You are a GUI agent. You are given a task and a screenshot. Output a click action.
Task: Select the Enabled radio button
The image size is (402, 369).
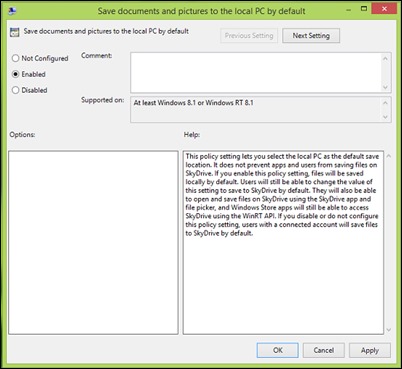coord(15,74)
